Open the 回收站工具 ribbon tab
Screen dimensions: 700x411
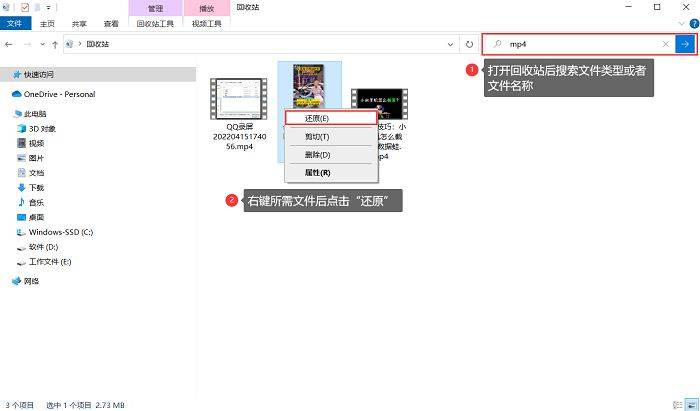click(154, 24)
